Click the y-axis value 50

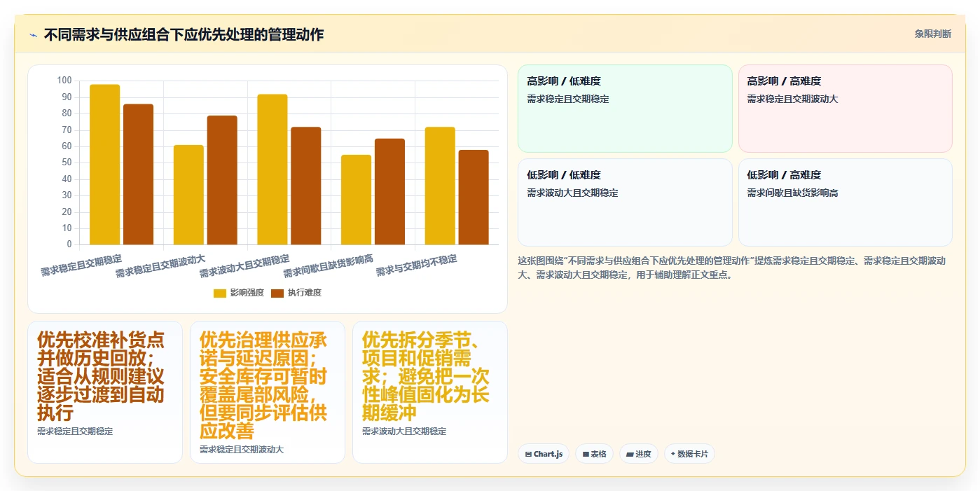[67, 162]
